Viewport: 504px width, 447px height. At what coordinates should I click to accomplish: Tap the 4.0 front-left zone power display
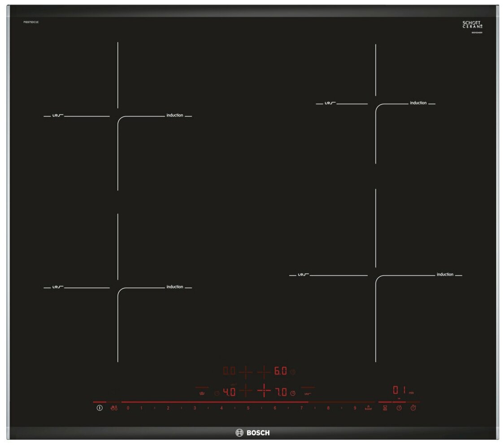point(229,392)
